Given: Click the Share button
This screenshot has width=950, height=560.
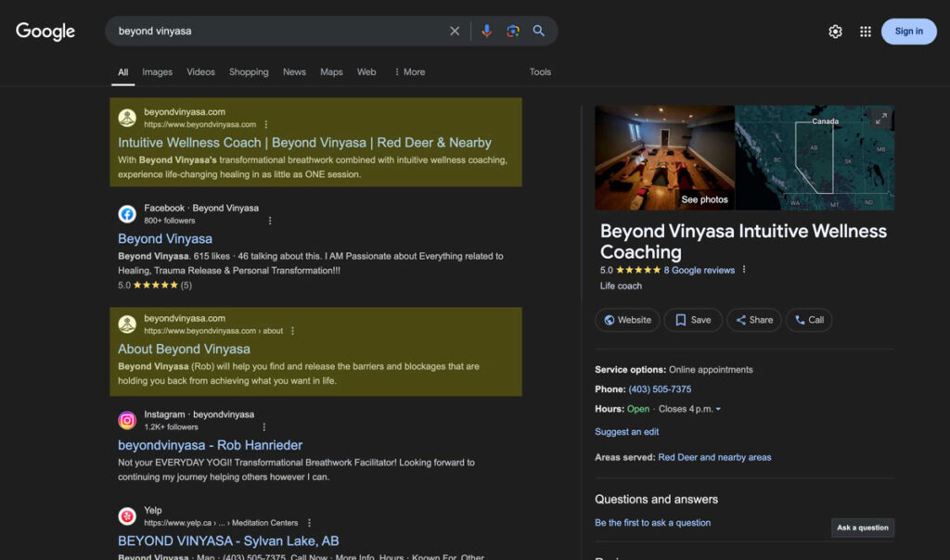Looking at the screenshot, I should (x=754, y=320).
